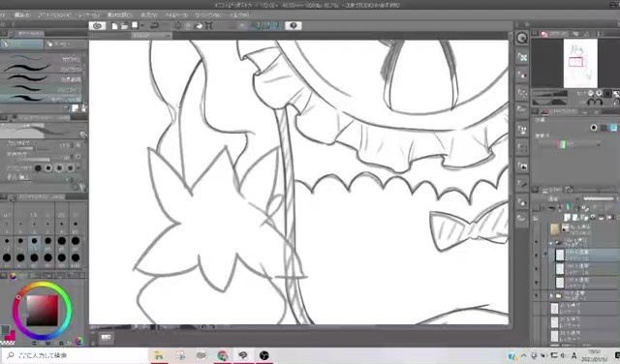Toggle visibility of the selected highlighted layer
The width and height of the screenshot is (620, 364).
536,255
